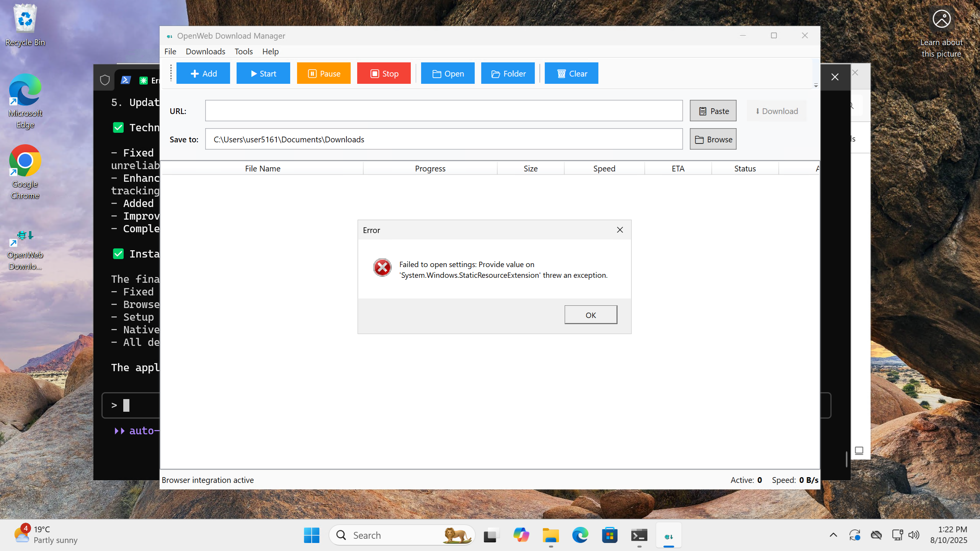The width and height of the screenshot is (980, 551).
Task: Expand the toolbar overflow arrow
Action: click(x=816, y=86)
